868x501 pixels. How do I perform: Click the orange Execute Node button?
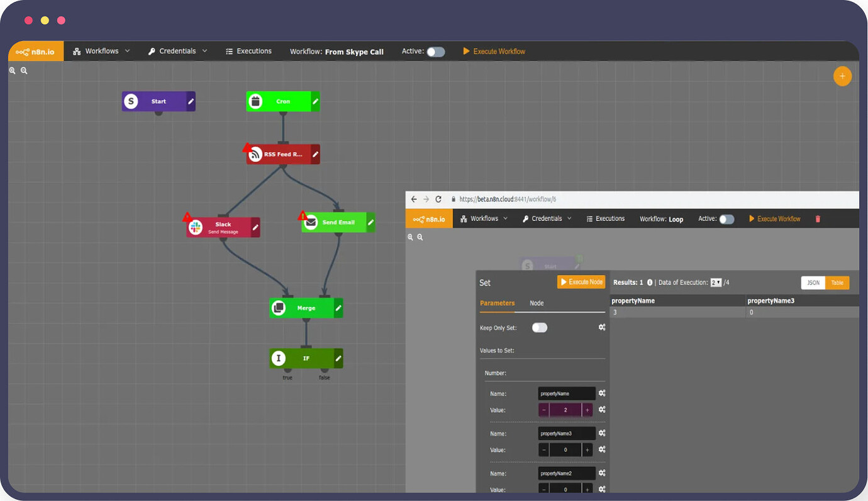pyautogui.click(x=581, y=282)
